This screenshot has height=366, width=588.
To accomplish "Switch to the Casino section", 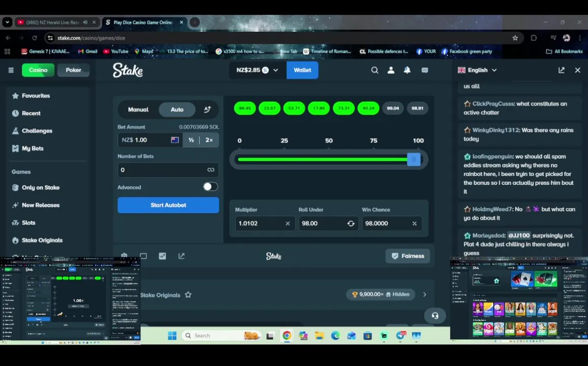I will (38, 70).
